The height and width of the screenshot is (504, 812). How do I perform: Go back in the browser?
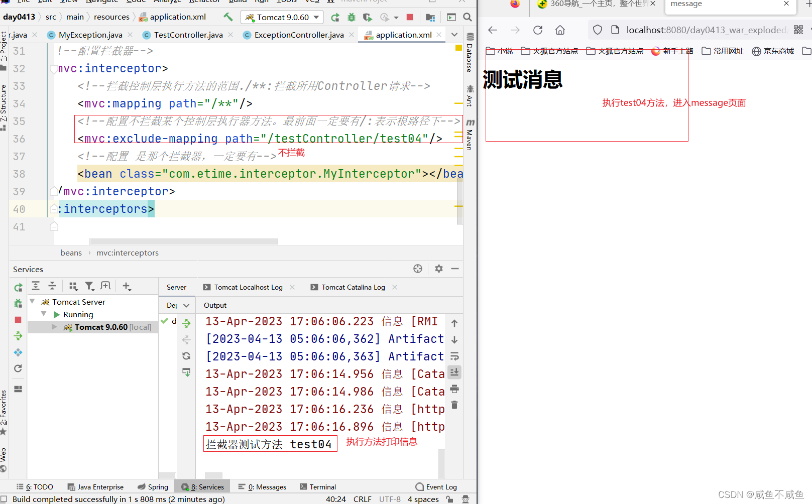click(x=493, y=30)
